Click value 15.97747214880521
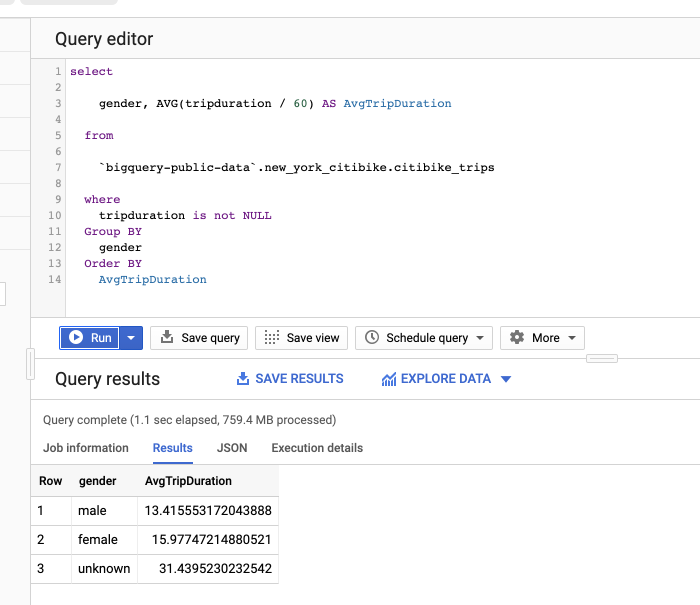The image size is (700, 605). (211, 539)
